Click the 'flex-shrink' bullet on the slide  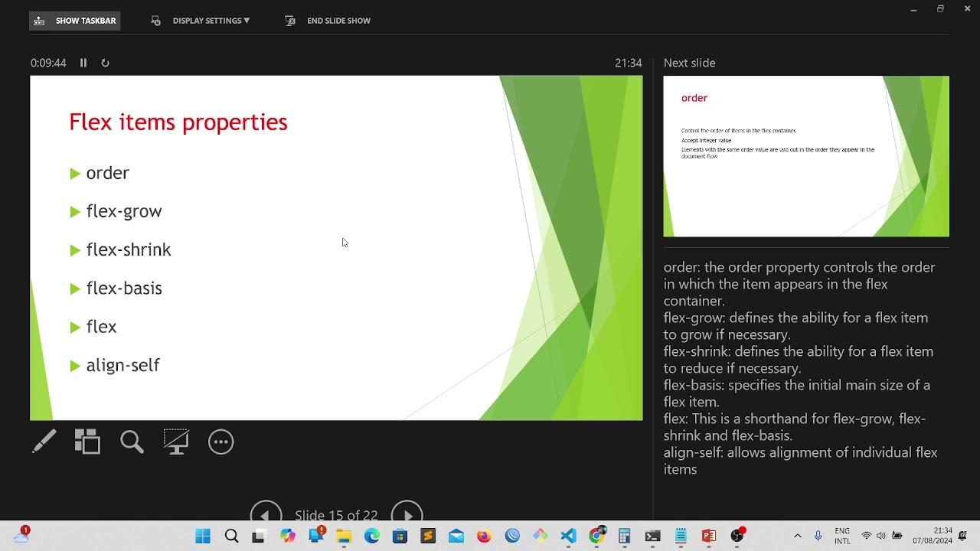(x=129, y=249)
